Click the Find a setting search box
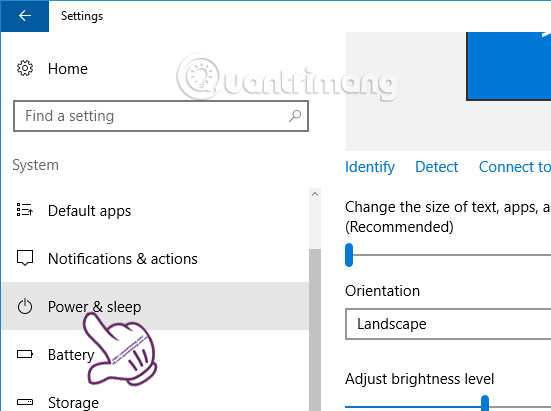The width and height of the screenshot is (551, 411). (161, 116)
